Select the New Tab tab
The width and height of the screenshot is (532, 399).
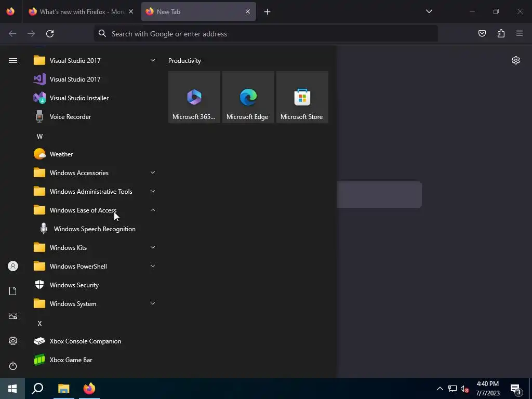click(198, 11)
